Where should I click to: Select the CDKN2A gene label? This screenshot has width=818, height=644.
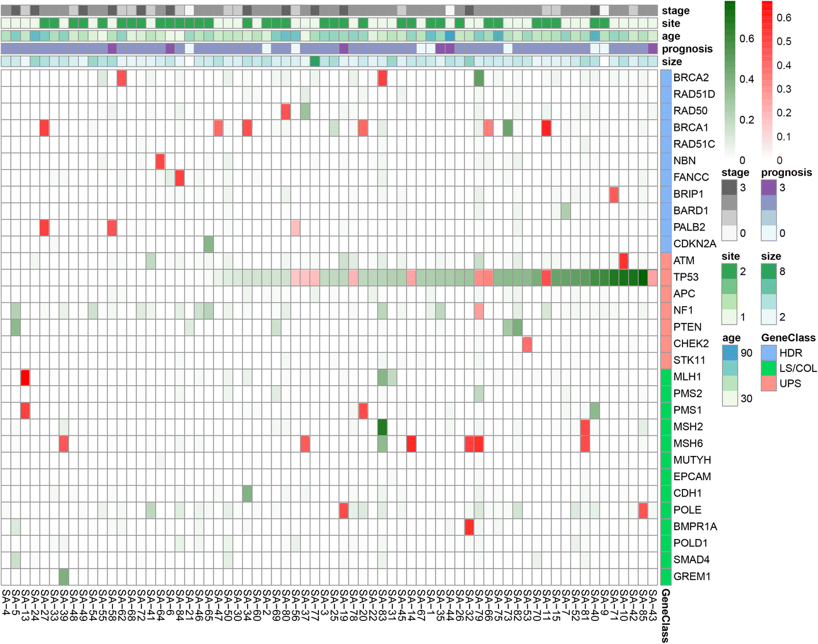[x=695, y=244]
